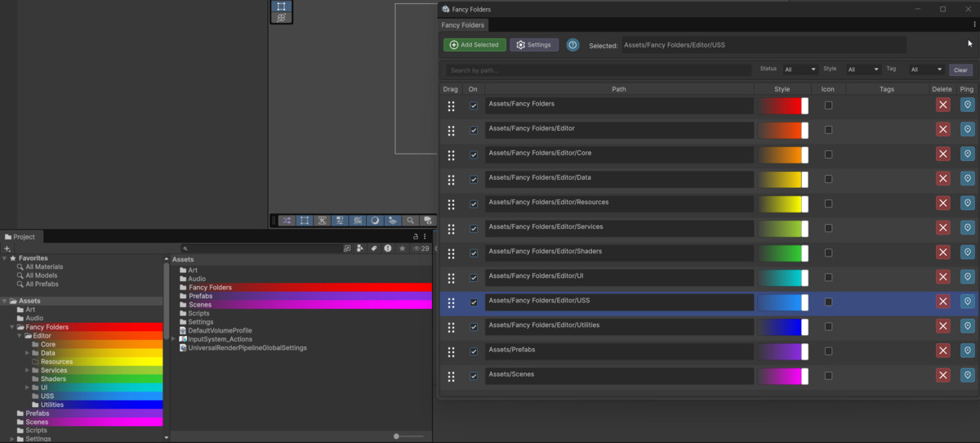Collapse the Assets root in Project tree
The height and width of the screenshot is (443, 980).
click(x=4, y=301)
